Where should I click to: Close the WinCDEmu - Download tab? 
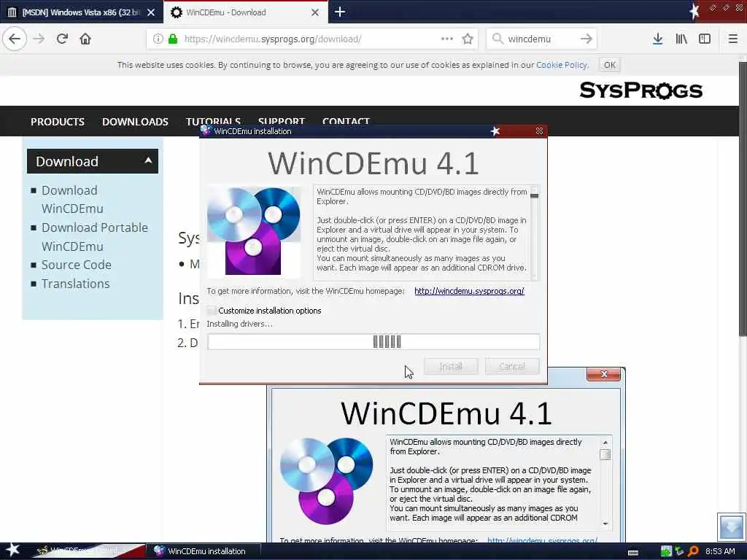[315, 12]
